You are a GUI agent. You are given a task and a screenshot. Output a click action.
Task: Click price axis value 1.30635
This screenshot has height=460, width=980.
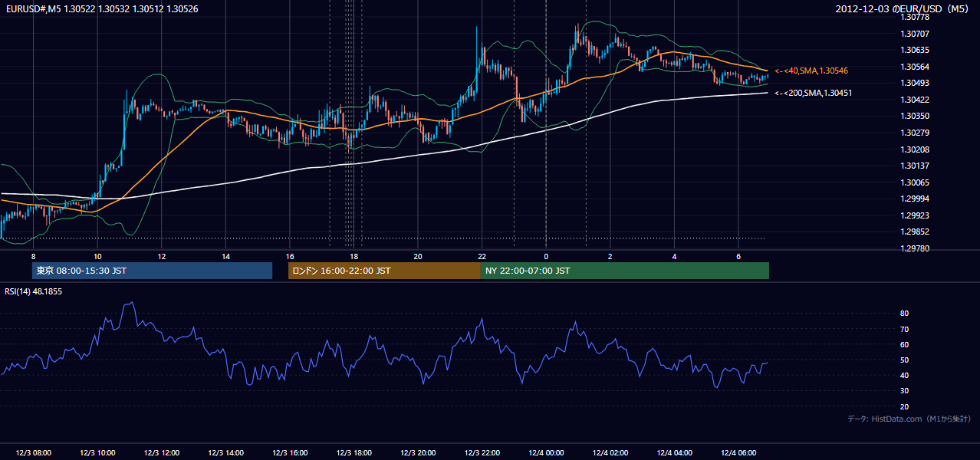tap(916, 50)
